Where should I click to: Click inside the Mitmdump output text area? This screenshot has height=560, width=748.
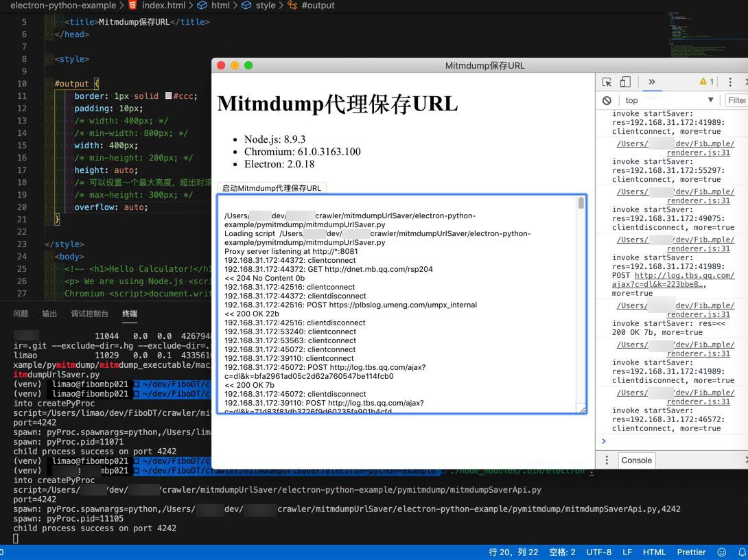pyautogui.click(x=397, y=304)
